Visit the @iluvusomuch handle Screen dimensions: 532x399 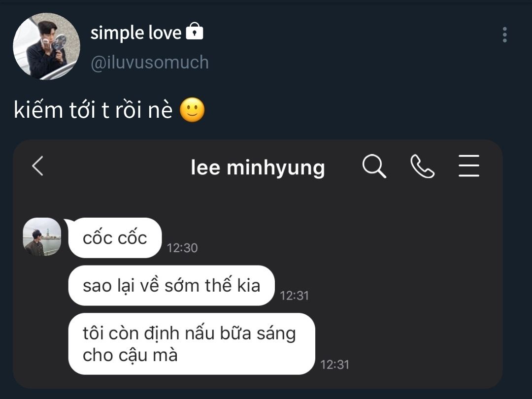(x=149, y=63)
